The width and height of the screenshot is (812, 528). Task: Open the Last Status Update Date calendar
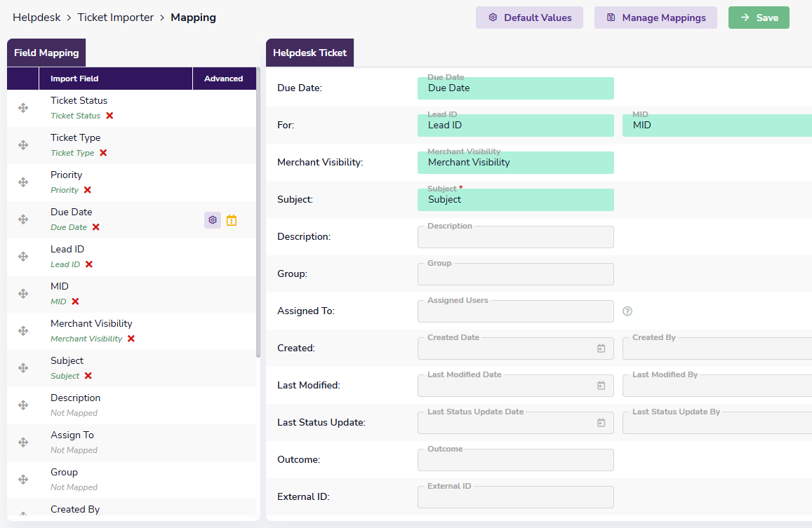(x=601, y=423)
